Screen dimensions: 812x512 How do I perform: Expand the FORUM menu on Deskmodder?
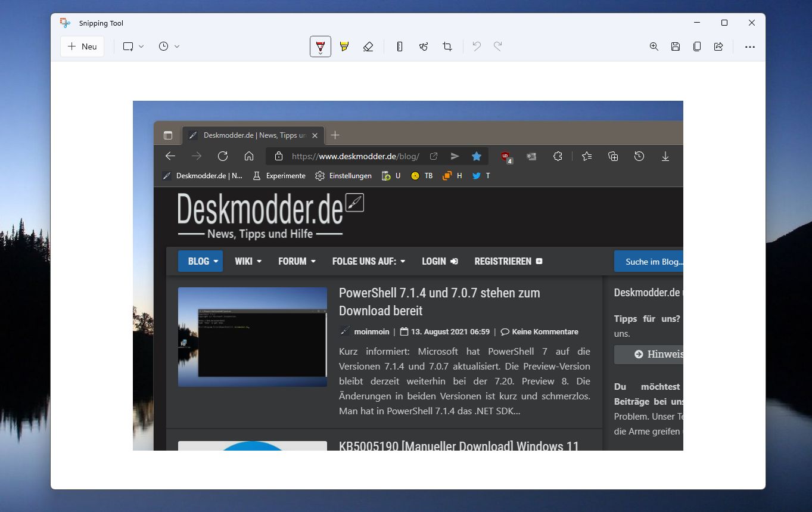point(297,261)
